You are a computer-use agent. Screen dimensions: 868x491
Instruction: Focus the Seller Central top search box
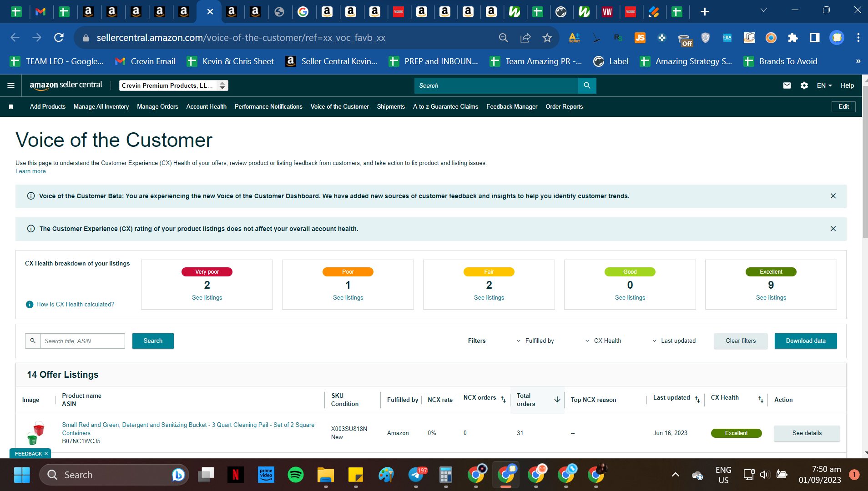[x=496, y=85]
